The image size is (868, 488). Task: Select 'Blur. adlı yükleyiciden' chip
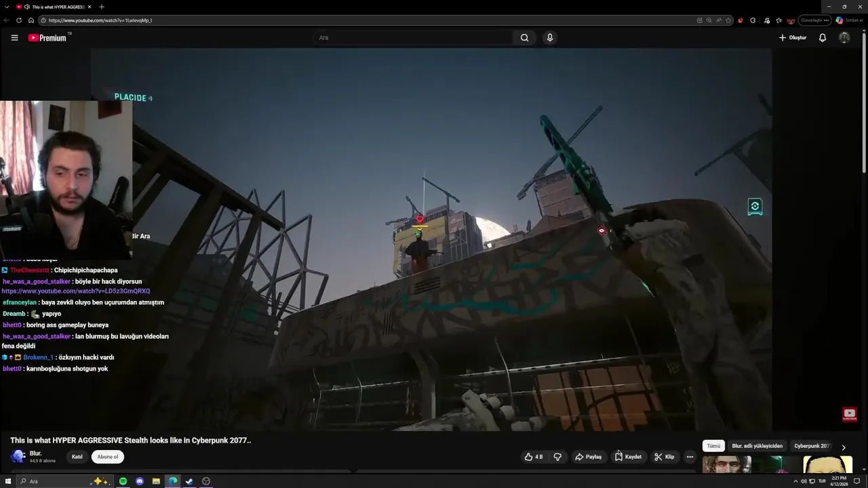coord(757,446)
